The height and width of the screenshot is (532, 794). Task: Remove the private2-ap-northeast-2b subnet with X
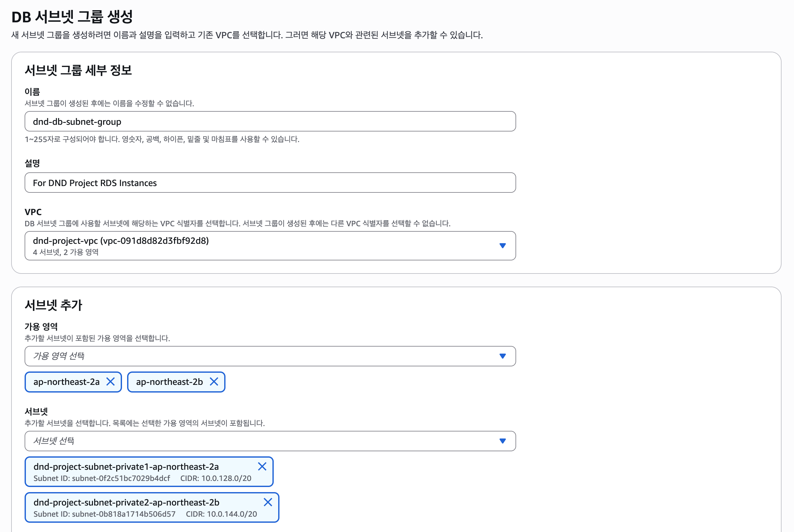[268, 502]
